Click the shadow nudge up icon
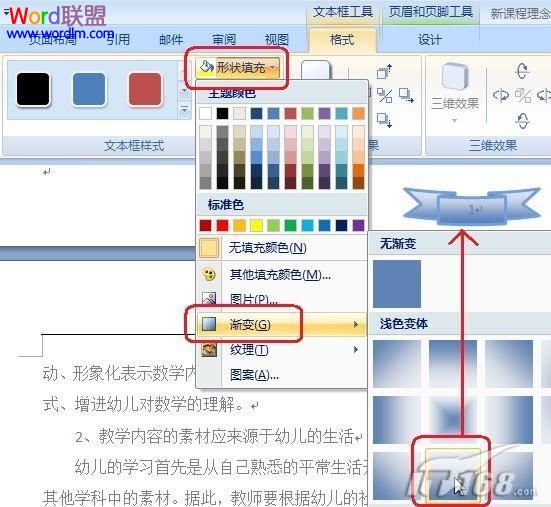551x507 pixels. pos(384,72)
